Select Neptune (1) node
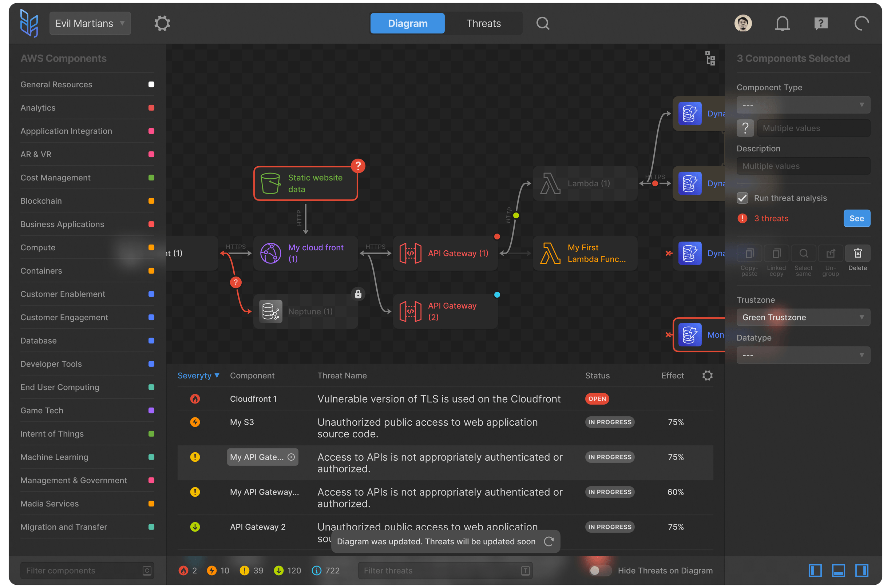The height and width of the screenshot is (588, 891). point(305,311)
